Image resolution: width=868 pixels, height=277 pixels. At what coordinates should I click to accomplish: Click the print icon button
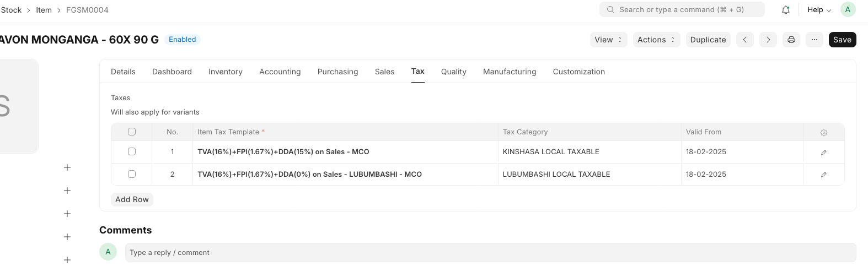coord(791,40)
